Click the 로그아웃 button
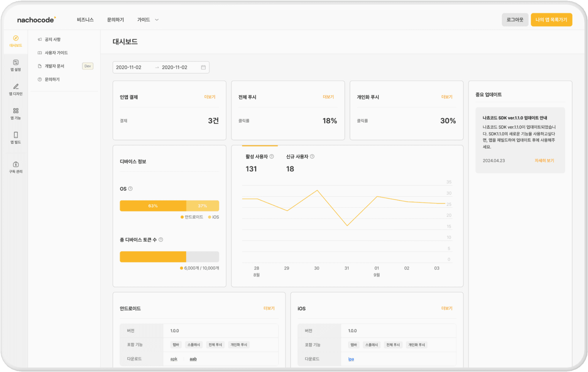This screenshot has width=588, height=372. tap(515, 20)
